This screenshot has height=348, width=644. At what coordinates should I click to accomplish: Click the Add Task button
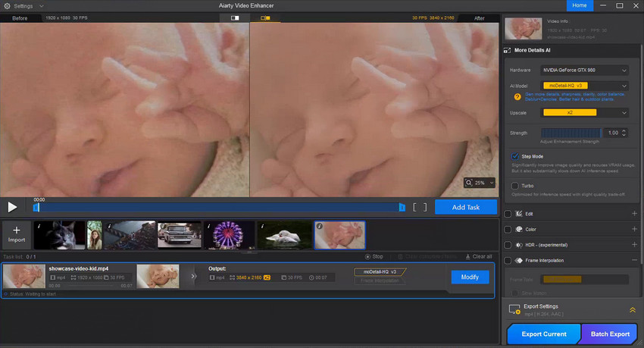[465, 206]
